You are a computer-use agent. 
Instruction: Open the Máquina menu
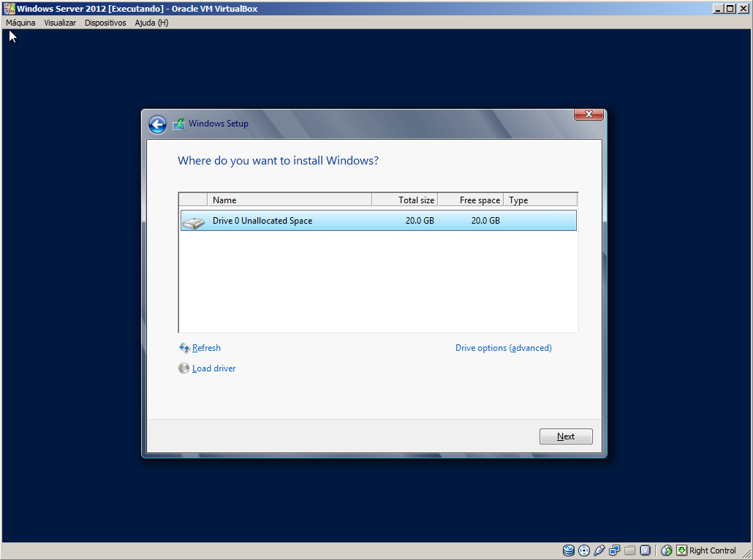pos(20,23)
